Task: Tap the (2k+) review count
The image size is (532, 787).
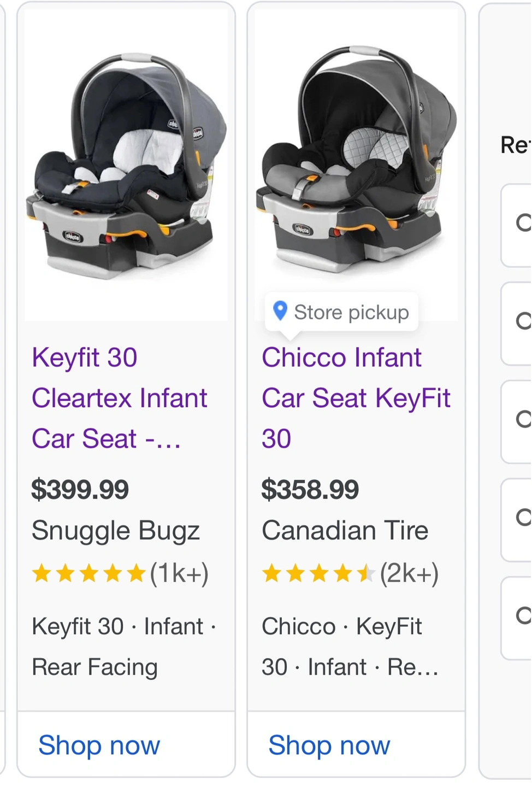Action: 410,574
